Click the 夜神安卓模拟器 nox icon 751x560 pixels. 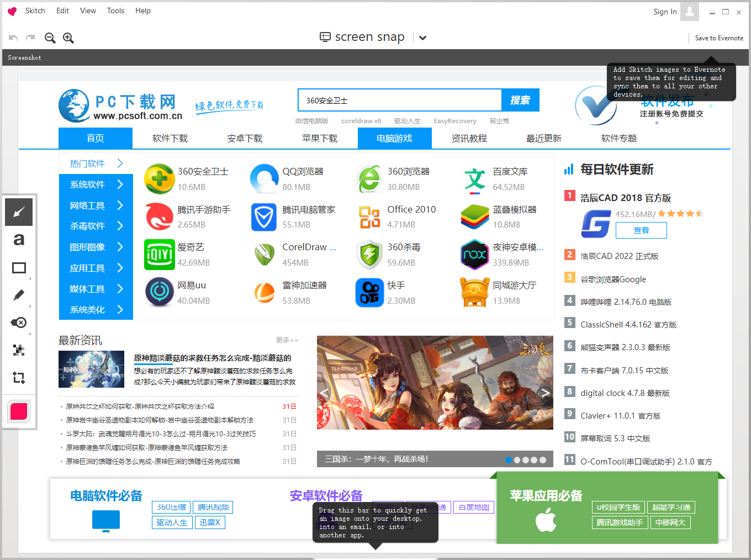475,255
